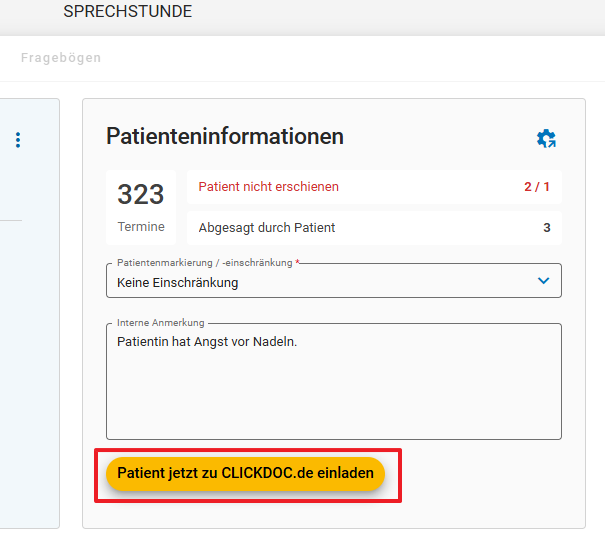Open the Patienteninformationen gear settings

(x=546, y=139)
